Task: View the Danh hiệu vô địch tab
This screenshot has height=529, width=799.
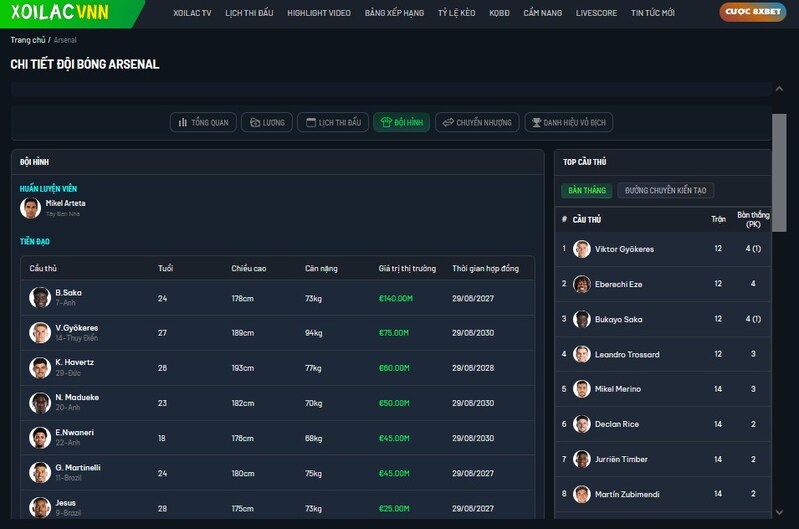Action: (568, 123)
